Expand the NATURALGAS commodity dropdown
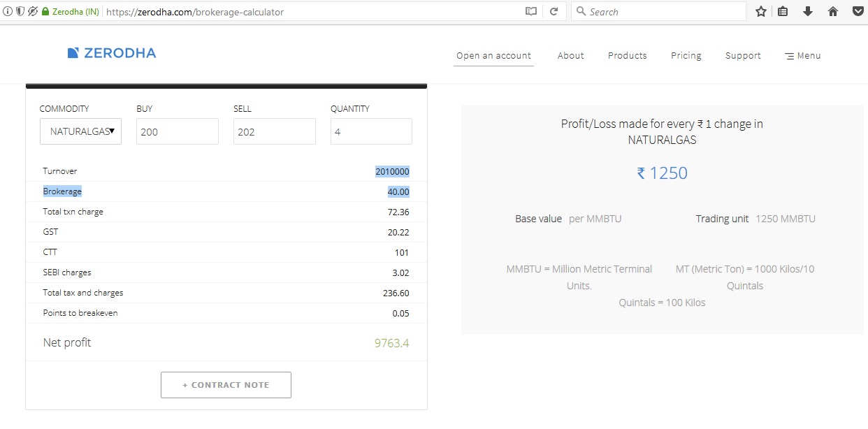The width and height of the screenshot is (868, 429). point(80,131)
